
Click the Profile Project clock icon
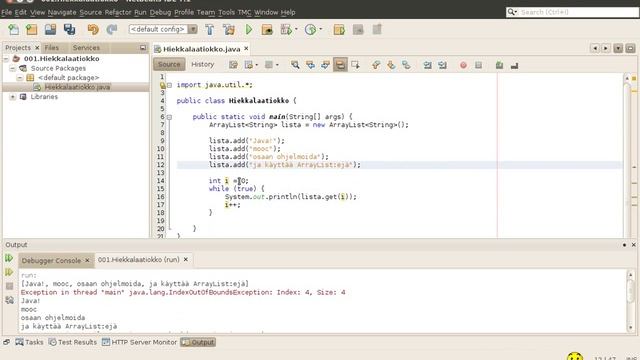311,29
